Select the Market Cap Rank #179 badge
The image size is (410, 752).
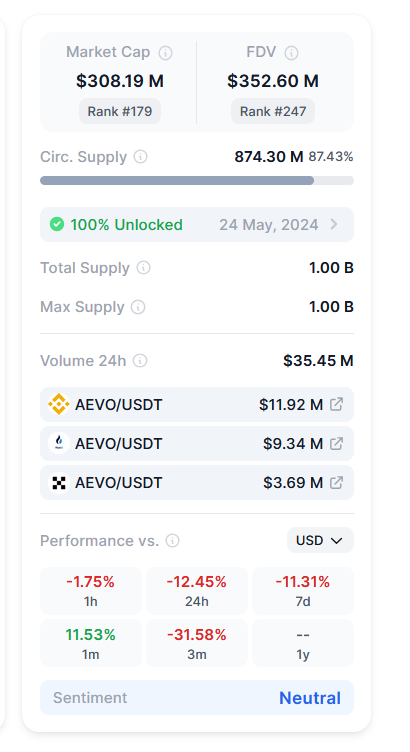(120, 111)
